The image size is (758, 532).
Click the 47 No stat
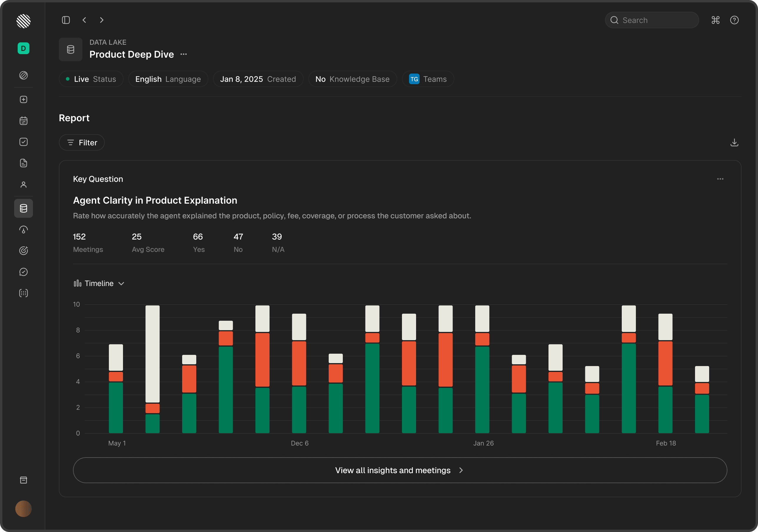pos(238,243)
